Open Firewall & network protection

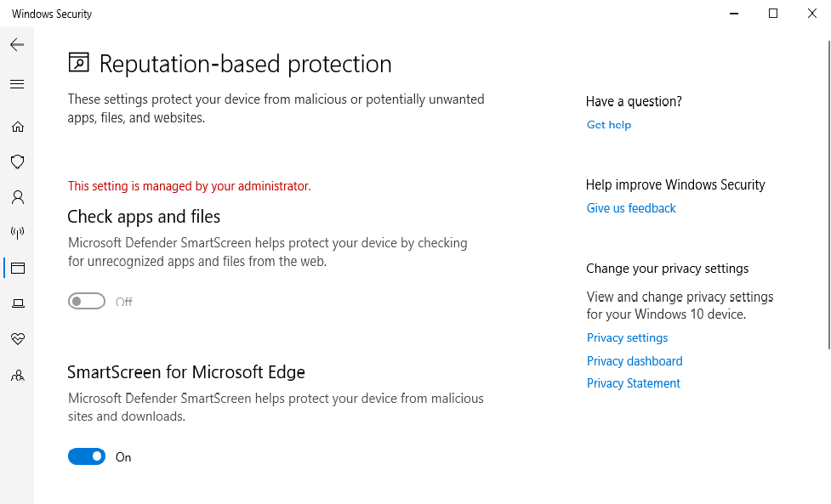[x=17, y=233]
